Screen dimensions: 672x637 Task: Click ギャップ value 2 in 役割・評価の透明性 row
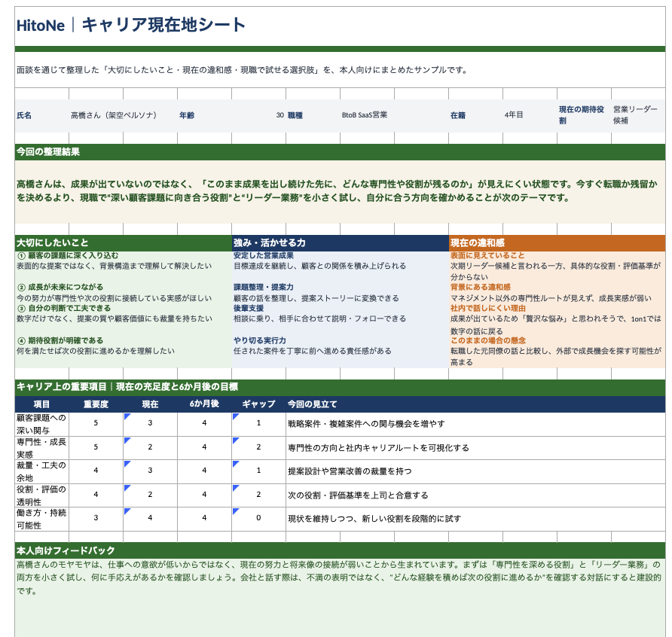[x=258, y=495]
